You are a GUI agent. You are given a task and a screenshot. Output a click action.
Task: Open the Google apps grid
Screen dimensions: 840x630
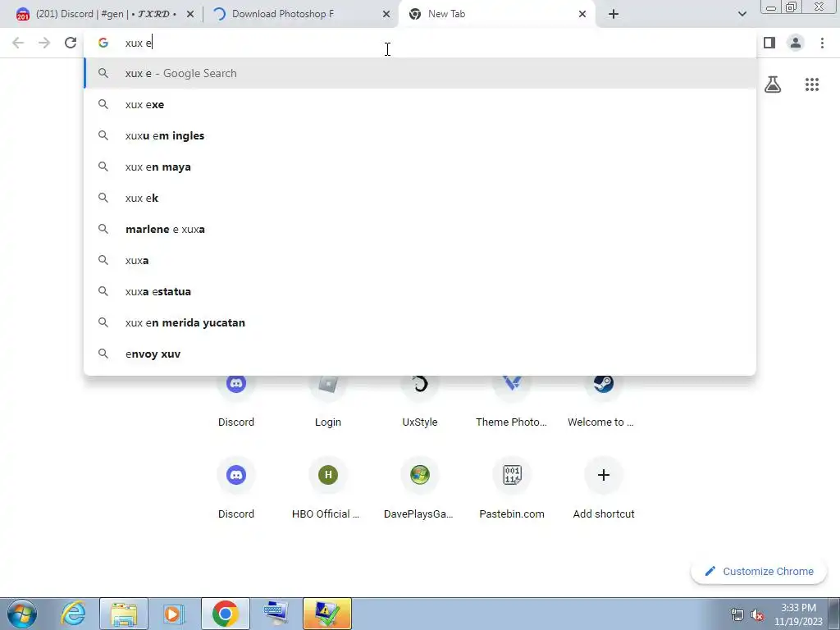[x=812, y=84]
